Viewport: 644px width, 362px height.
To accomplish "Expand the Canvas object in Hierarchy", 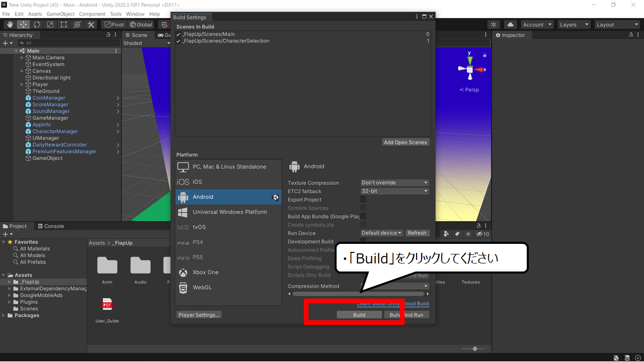I will (x=22, y=71).
